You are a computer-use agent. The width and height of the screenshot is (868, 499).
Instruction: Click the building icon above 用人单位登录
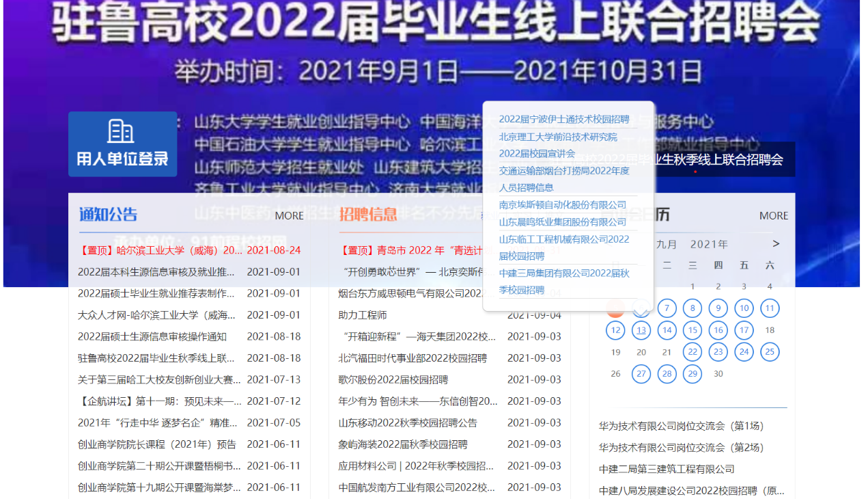[x=122, y=130]
